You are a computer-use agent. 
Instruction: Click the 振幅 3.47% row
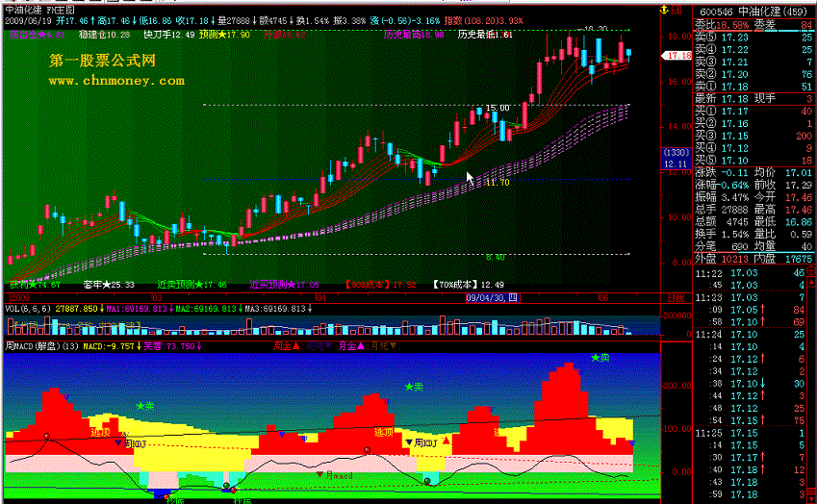point(722,197)
